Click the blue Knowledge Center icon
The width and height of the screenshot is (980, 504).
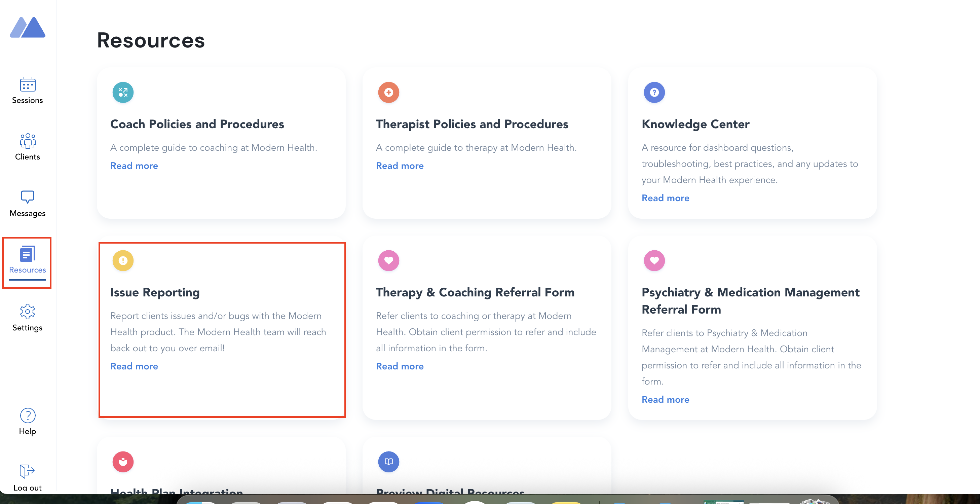pyautogui.click(x=654, y=93)
